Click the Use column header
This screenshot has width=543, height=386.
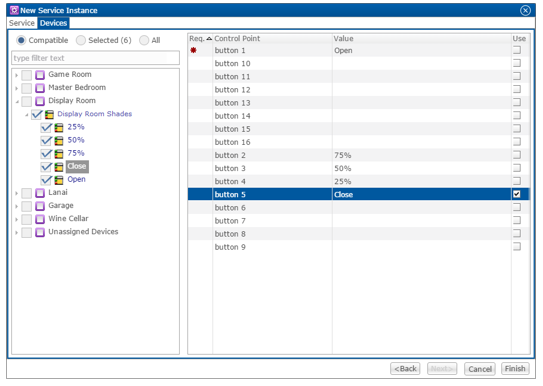tap(520, 38)
